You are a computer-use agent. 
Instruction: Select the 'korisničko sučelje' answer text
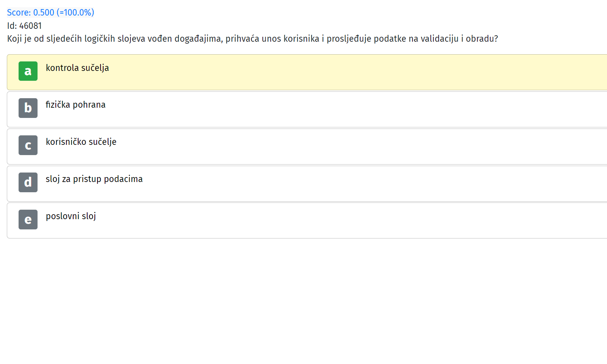coord(81,142)
